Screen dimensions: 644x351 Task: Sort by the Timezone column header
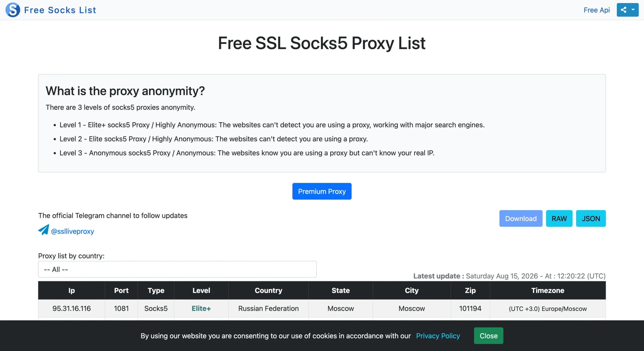click(548, 290)
